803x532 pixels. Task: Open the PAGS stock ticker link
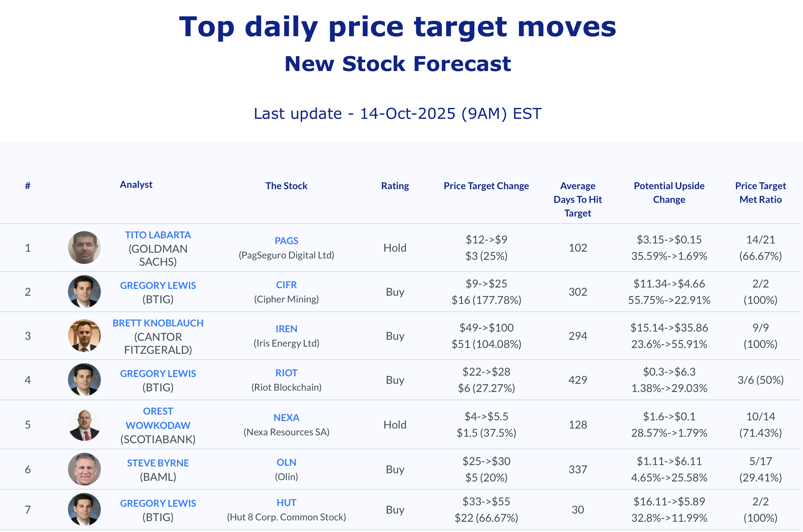click(286, 241)
